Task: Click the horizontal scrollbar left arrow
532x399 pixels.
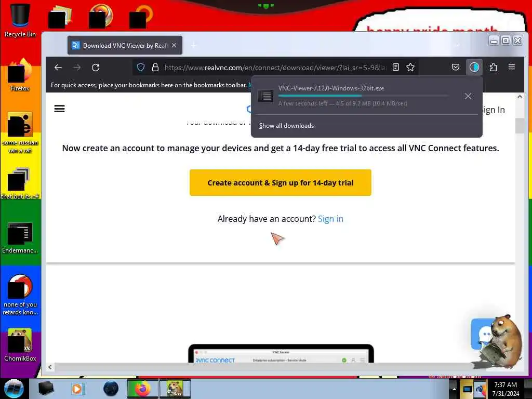Action: [x=50, y=367]
